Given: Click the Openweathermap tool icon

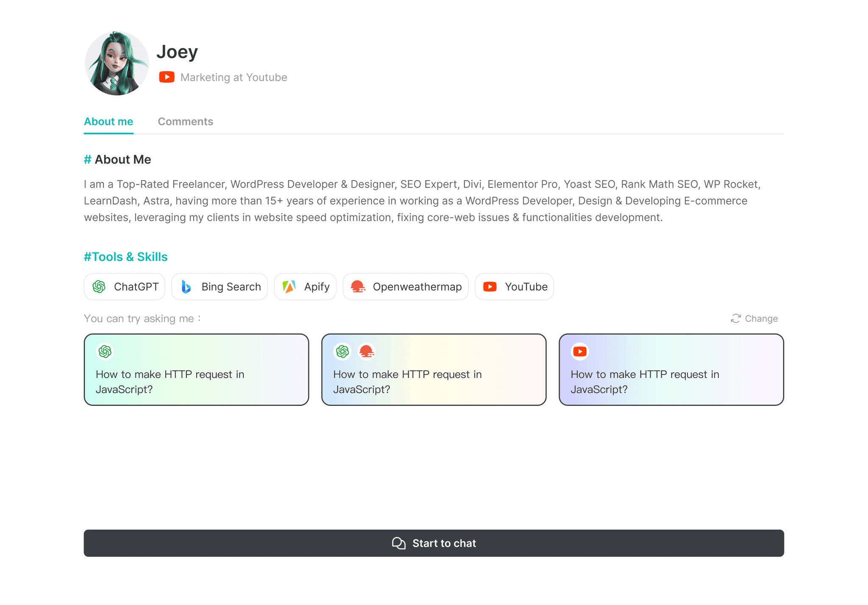Looking at the screenshot, I should tap(357, 286).
